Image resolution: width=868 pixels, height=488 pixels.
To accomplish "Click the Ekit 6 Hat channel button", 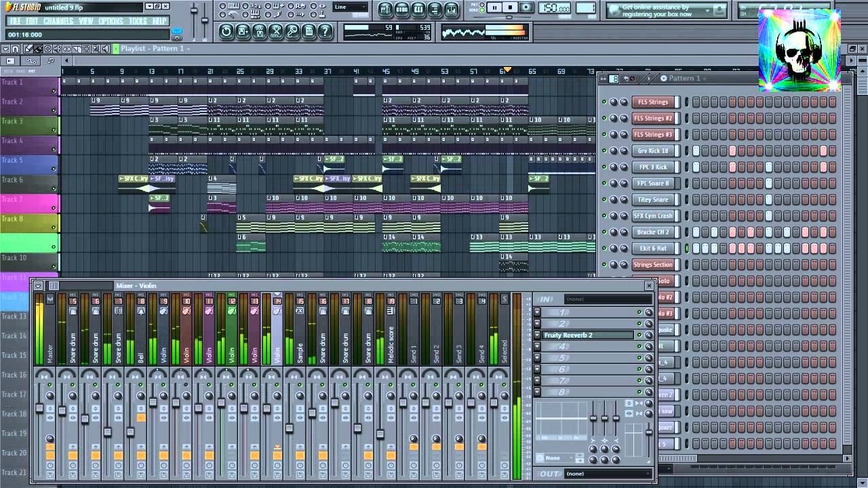I will pyautogui.click(x=653, y=248).
